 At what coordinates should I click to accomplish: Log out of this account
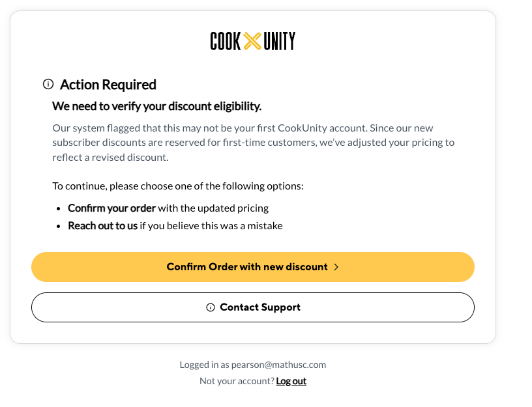(x=291, y=381)
